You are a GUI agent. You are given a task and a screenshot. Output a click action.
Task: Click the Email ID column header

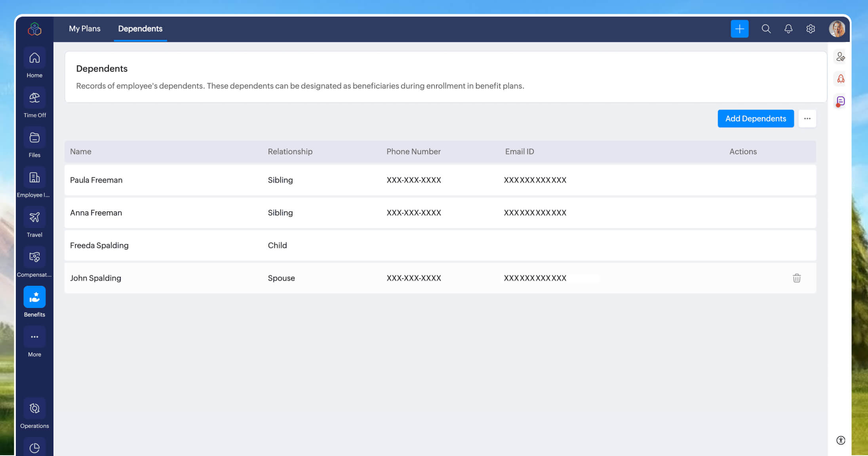520,151
